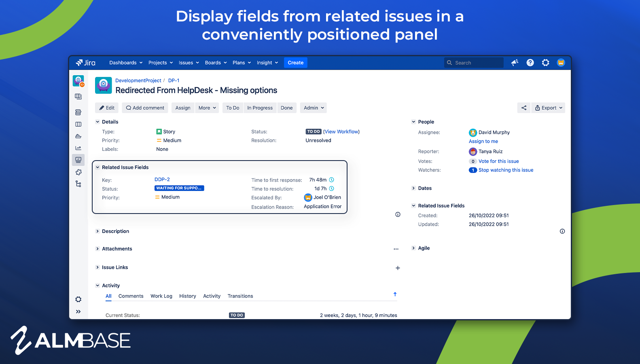Open the help question mark icon
The height and width of the screenshot is (364, 640).
530,63
